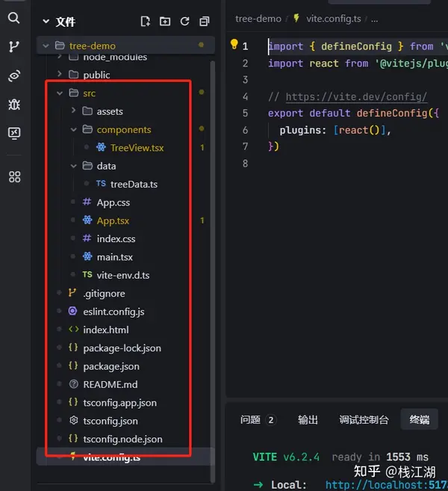Switch to the 调试控制台 tab

point(364,419)
